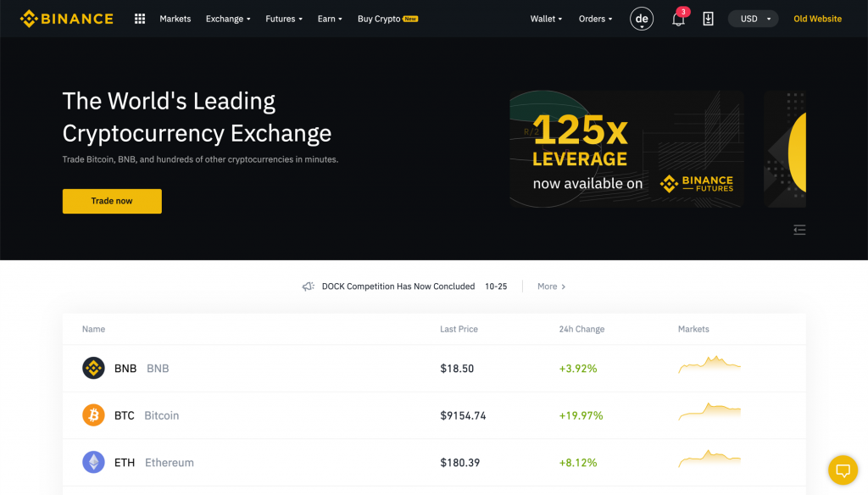Expand the Wallet dropdown menu
Viewport: 868px width, 495px height.
tap(547, 19)
